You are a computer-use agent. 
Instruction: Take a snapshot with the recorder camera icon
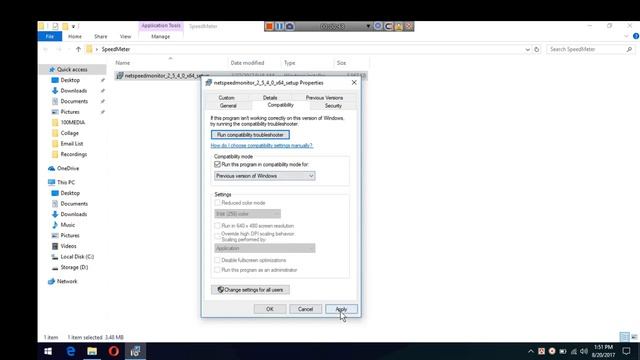[x=289, y=26]
